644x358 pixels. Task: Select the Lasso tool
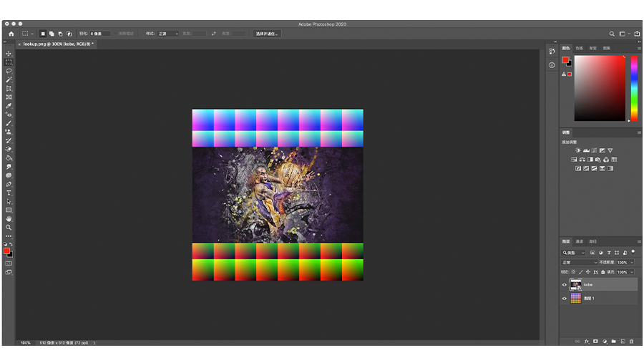coord(9,71)
